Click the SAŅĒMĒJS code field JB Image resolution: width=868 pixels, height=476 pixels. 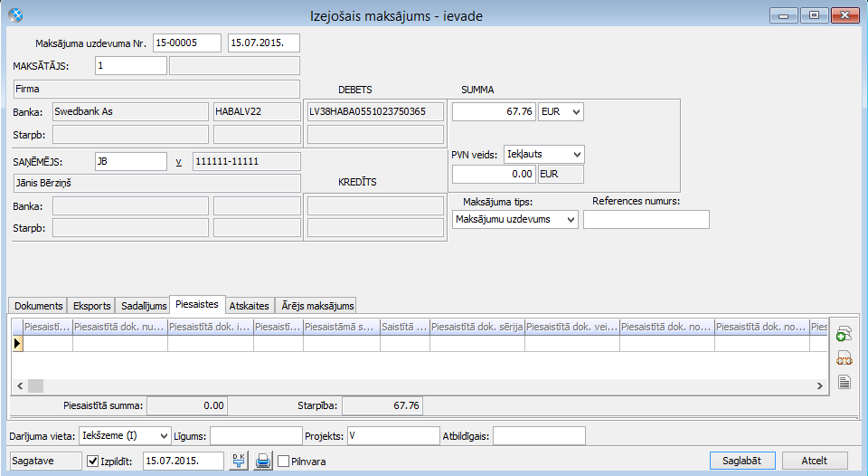(130, 161)
